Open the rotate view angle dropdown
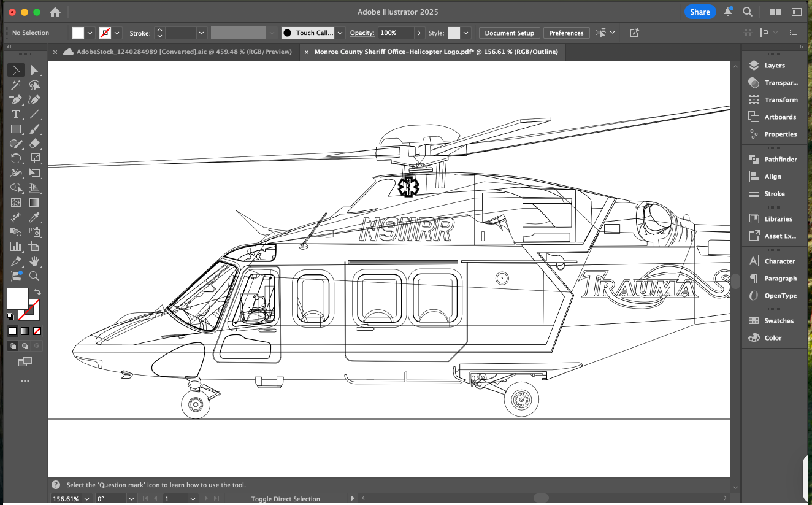The height and width of the screenshot is (505, 812). coord(131,499)
